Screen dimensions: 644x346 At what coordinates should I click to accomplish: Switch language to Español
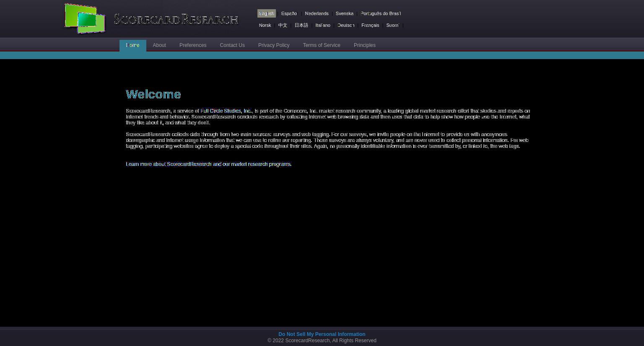289,13
